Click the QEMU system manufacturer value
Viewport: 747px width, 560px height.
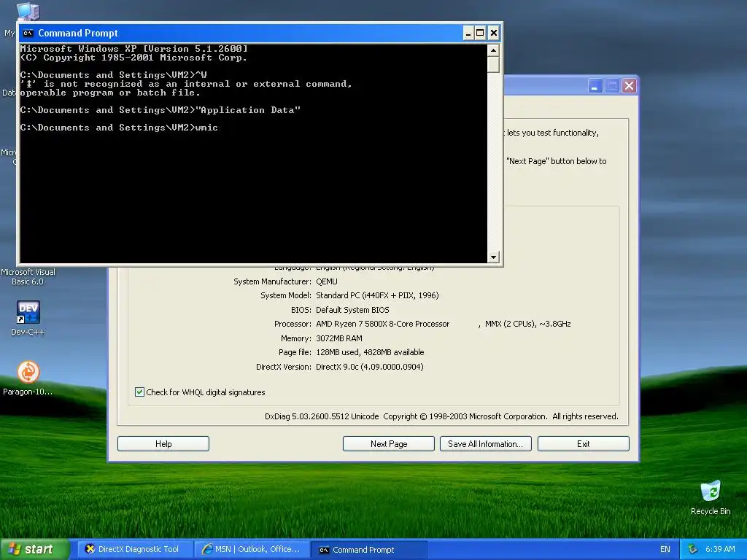pyautogui.click(x=326, y=281)
